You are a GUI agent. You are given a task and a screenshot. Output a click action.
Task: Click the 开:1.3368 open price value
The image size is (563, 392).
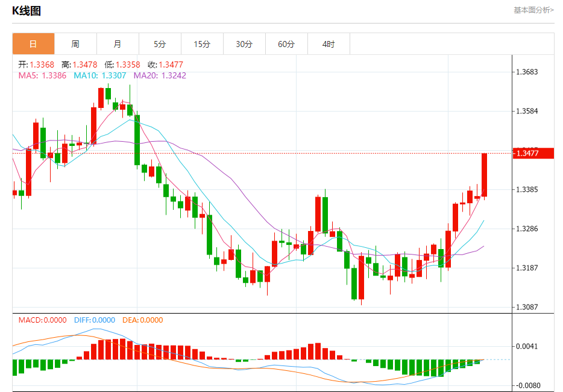coord(36,65)
